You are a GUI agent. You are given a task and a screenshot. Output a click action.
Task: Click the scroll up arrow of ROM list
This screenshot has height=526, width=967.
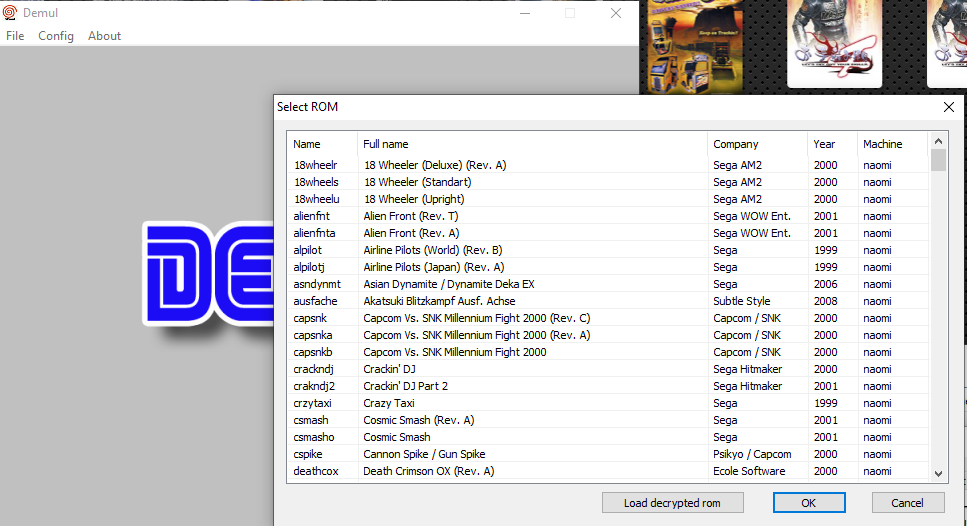click(938, 141)
